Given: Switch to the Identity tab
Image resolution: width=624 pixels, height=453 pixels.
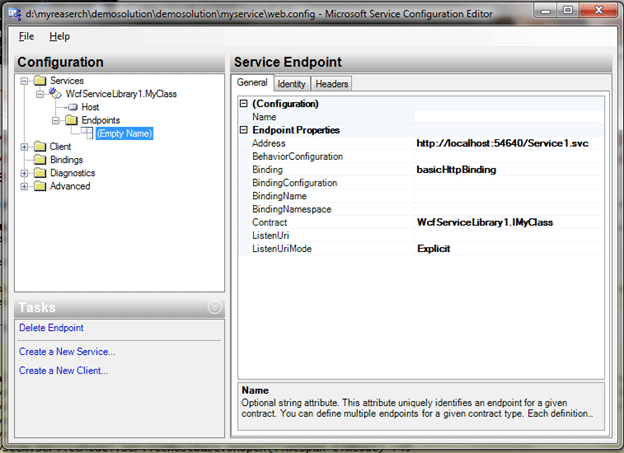Looking at the screenshot, I should tap(291, 84).
